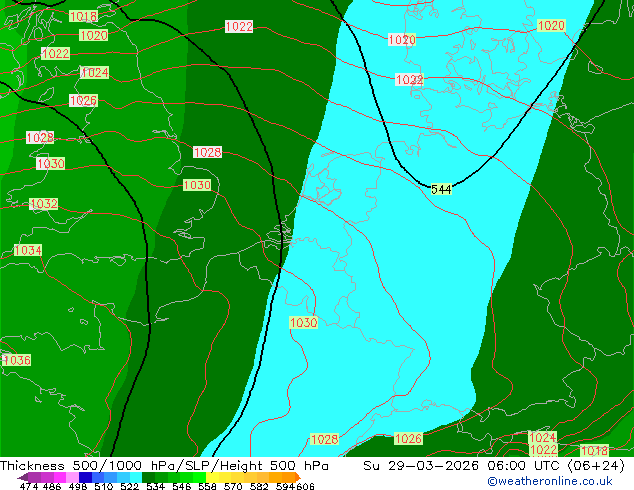Click the 1024 label above 1022 near Italy
Viewport: 634px width, 490px height.
coord(543,437)
